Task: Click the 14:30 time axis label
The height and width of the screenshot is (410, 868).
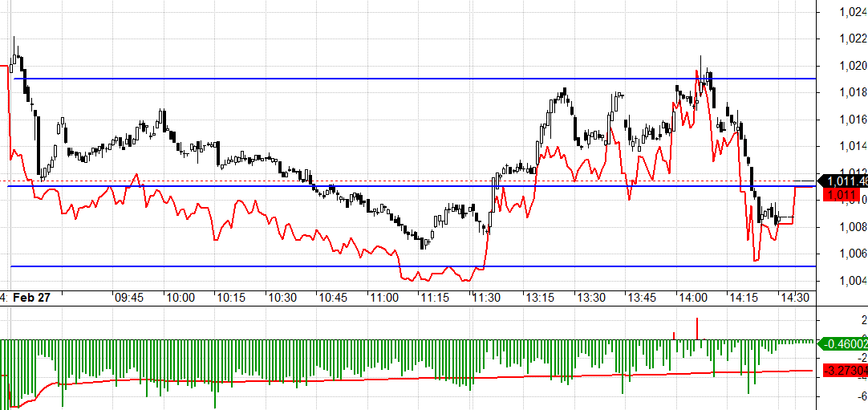Action: 794,298
